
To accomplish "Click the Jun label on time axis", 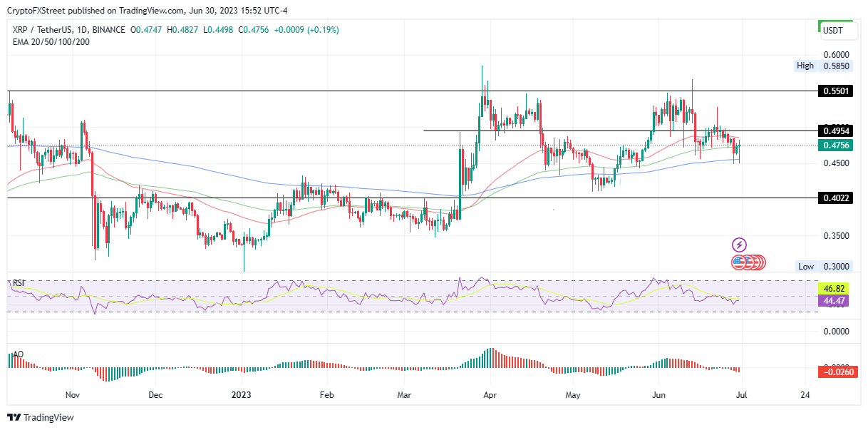I will click(x=659, y=394).
